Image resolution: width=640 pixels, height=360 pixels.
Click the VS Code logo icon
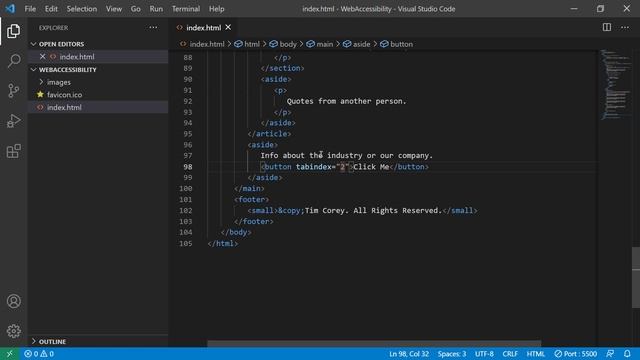point(10,9)
